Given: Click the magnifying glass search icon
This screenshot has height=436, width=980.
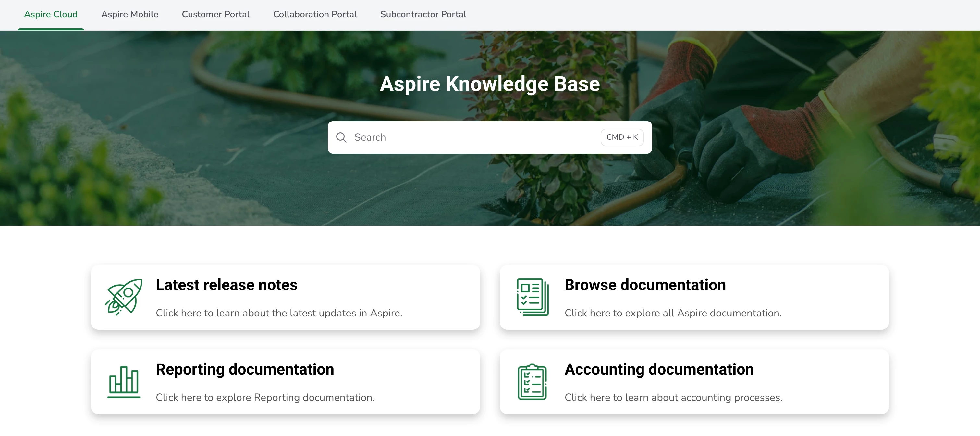Looking at the screenshot, I should click(x=341, y=137).
